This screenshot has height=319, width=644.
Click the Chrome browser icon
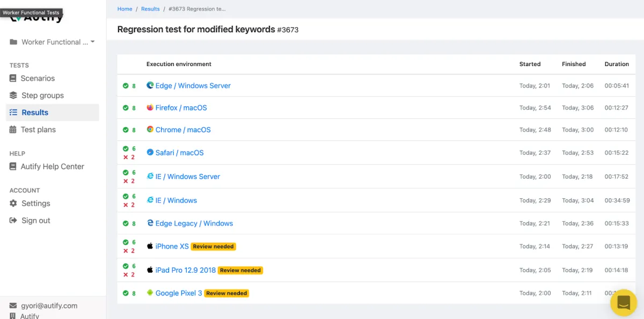150,129
